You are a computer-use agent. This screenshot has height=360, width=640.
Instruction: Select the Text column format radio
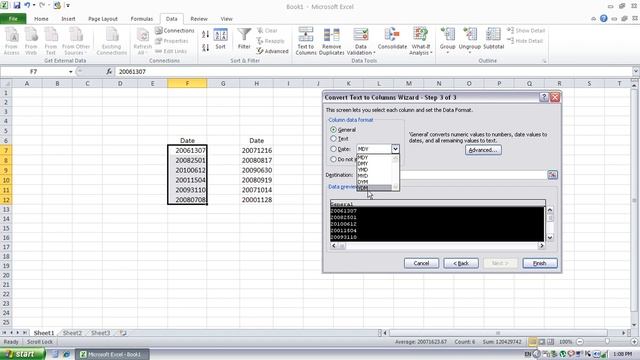pyautogui.click(x=333, y=139)
